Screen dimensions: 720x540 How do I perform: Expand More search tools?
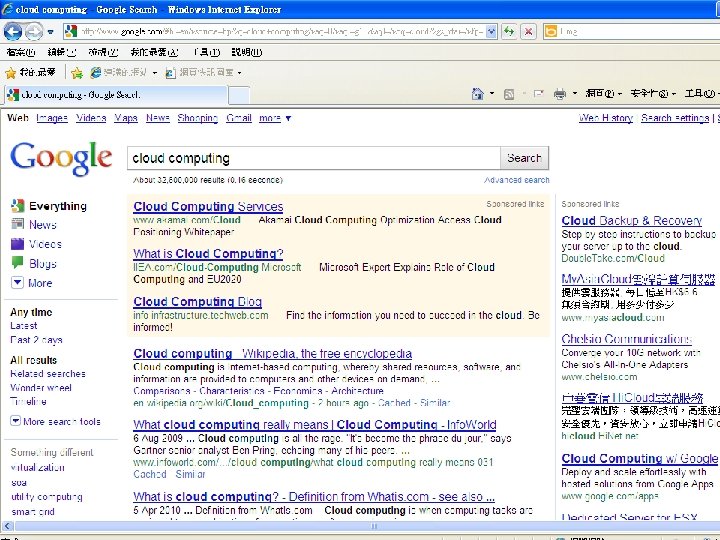pyautogui.click(x=55, y=421)
